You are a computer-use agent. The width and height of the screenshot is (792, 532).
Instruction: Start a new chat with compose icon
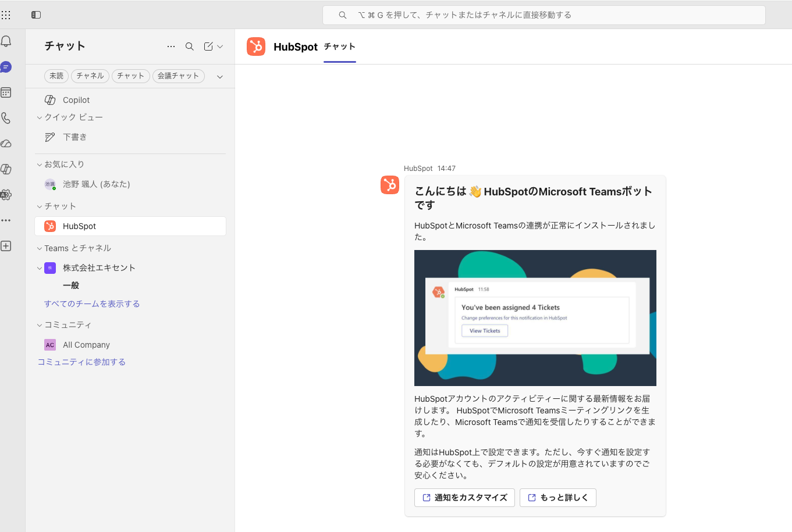point(208,47)
